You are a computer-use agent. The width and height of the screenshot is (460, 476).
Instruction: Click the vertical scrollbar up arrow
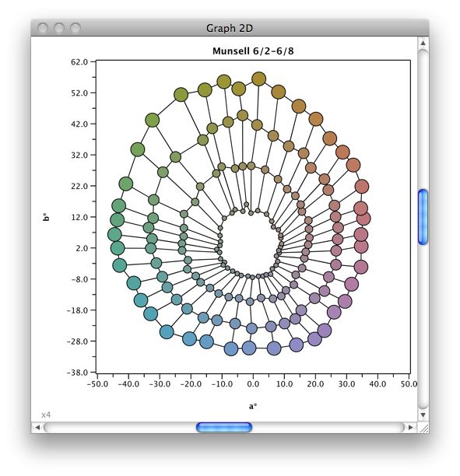pos(423,43)
